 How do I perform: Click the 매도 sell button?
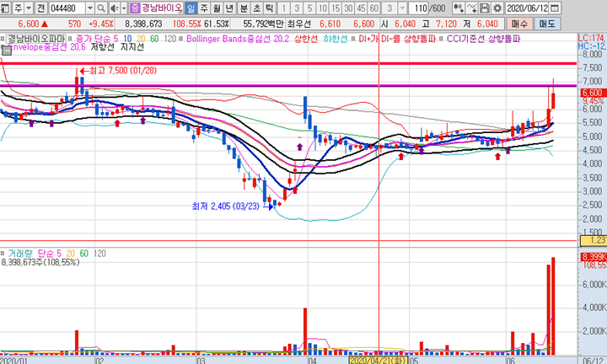pyautogui.click(x=547, y=24)
